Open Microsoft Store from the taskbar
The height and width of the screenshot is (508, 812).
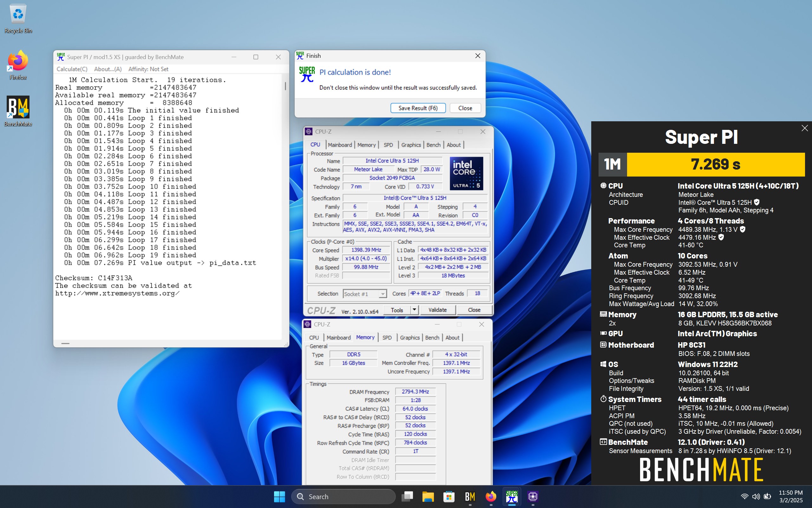pos(449,497)
